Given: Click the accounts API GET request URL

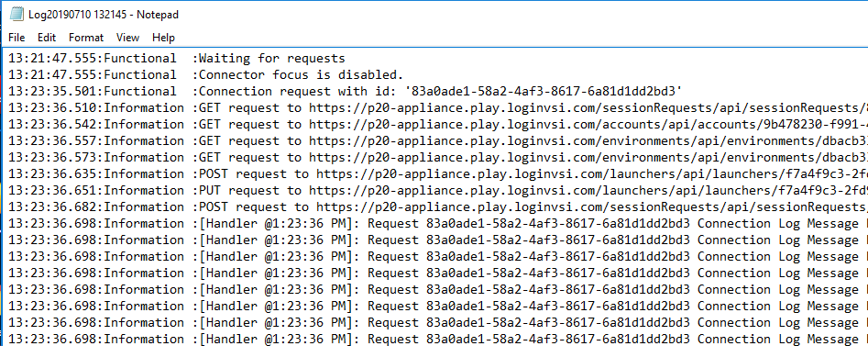Looking at the screenshot, I should click(588, 124).
